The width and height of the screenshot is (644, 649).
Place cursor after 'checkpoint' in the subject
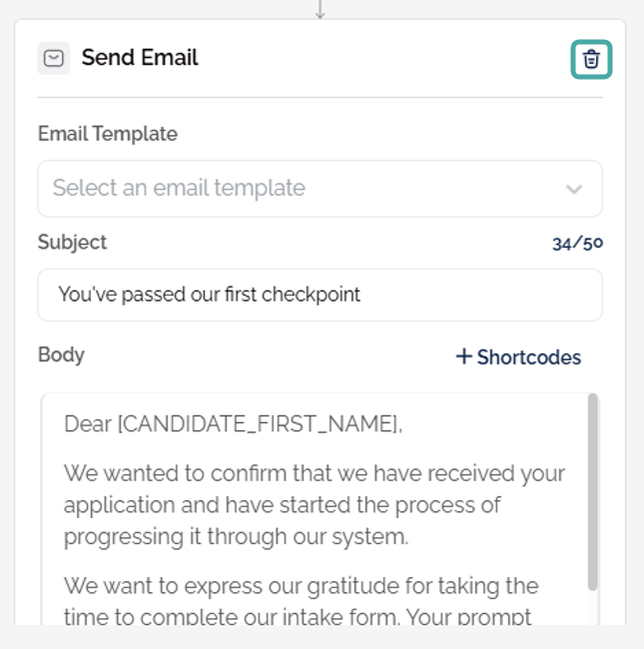tap(362, 295)
